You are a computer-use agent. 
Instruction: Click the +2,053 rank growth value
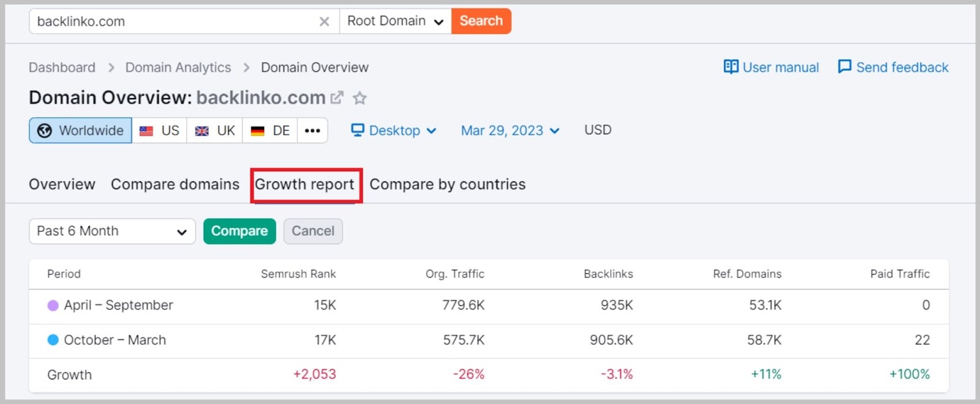[x=315, y=374]
